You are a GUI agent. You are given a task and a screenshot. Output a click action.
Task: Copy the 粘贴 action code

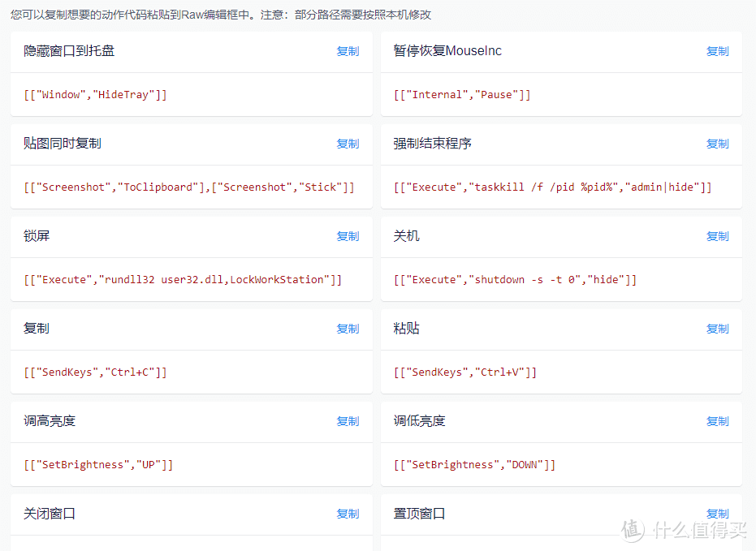pyautogui.click(x=718, y=329)
